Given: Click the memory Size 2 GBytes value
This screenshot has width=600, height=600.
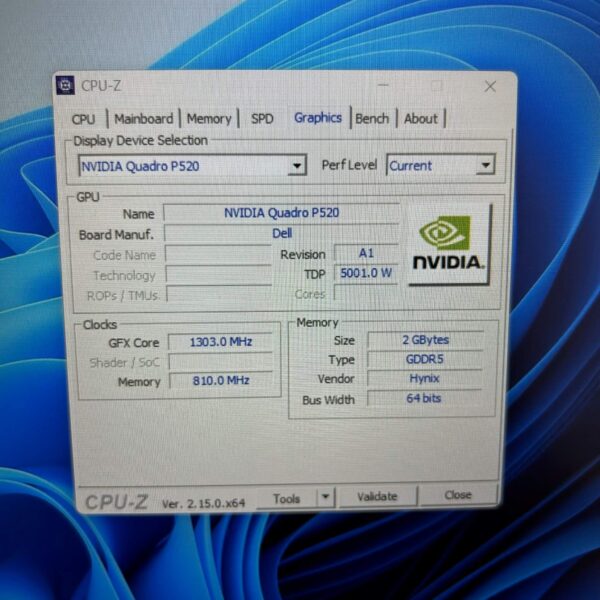Looking at the screenshot, I should [x=425, y=340].
